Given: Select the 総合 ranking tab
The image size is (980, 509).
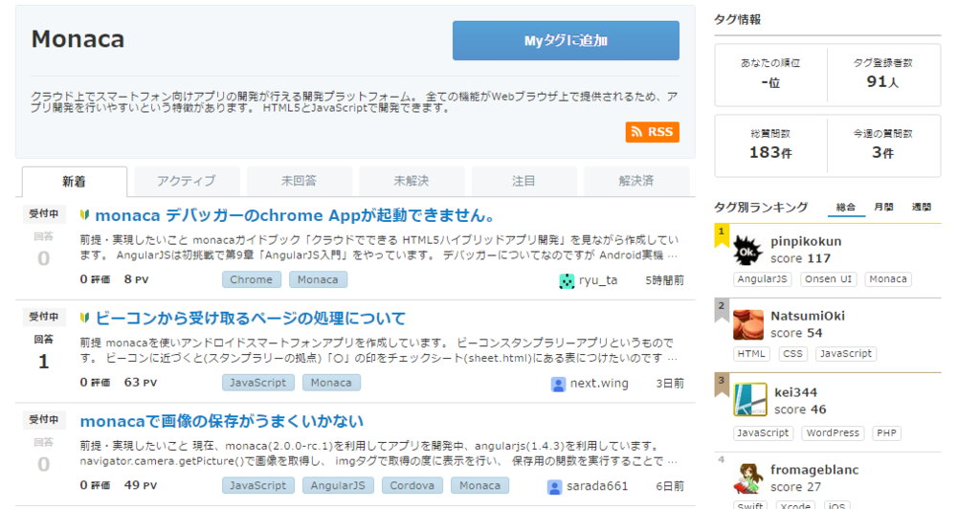Looking at the screenshot, I should click(x=846, y=208).
